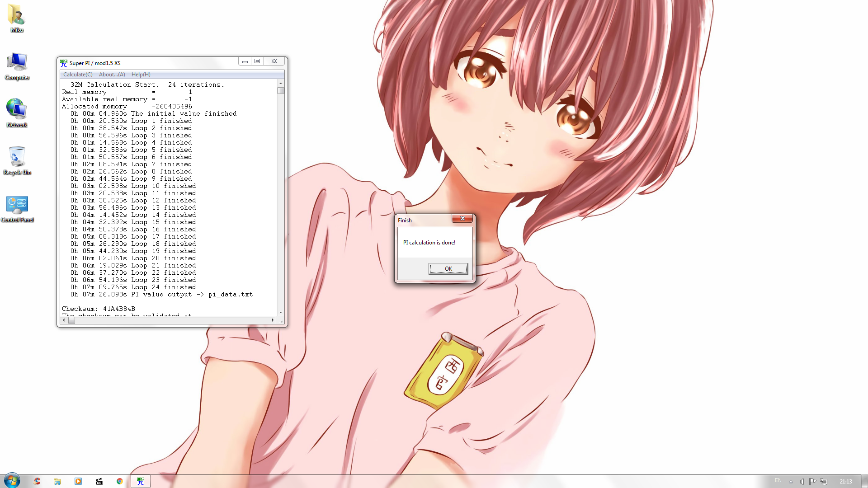Click the 'Loop 24 finished' line
The image size is (868, 488).
tap(133, 287)
